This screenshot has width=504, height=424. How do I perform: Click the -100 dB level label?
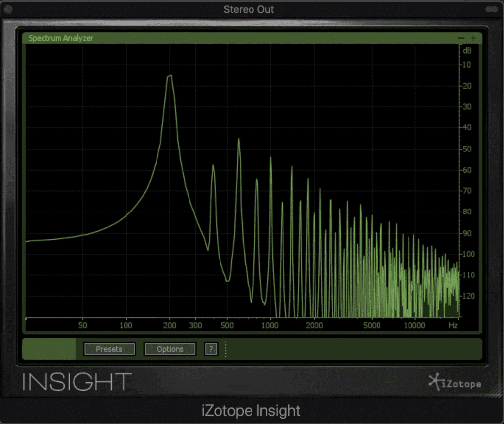point(469,254)
